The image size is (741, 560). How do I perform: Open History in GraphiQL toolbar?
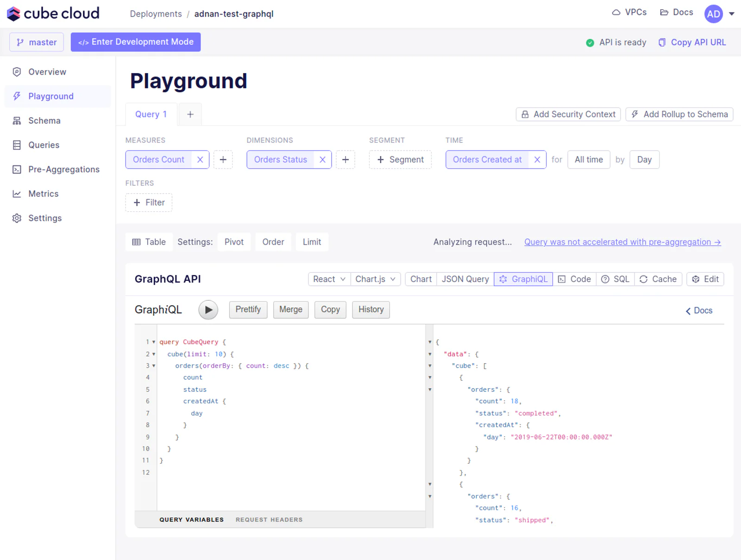pyautogui.click(x=371, y=310)
